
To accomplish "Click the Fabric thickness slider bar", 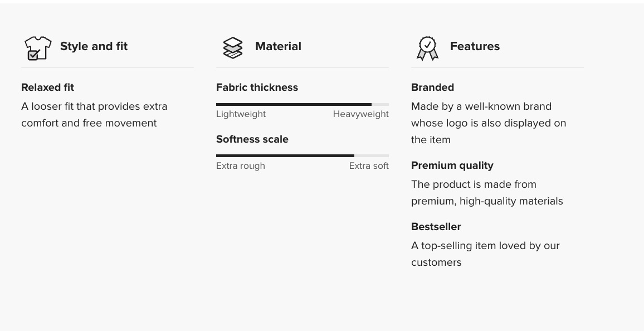I will (x=302, y=104).
